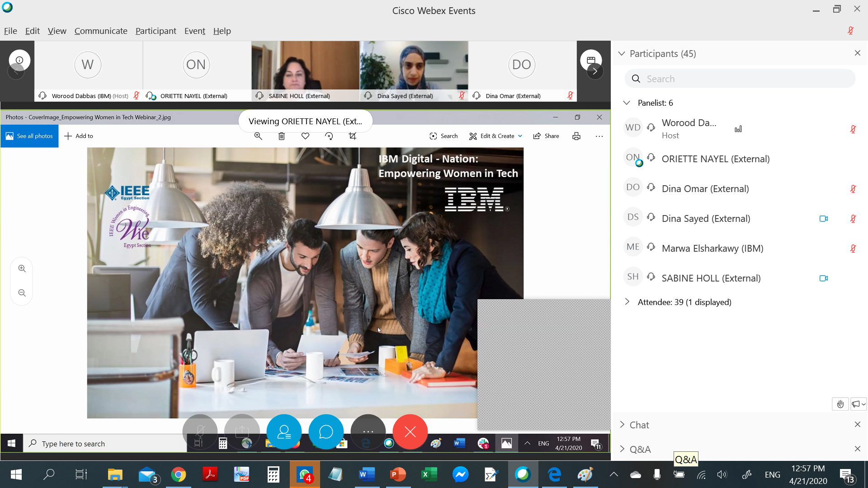Click crop icon in Photos toolbar
868x488 pixels.
pos(353,136)
